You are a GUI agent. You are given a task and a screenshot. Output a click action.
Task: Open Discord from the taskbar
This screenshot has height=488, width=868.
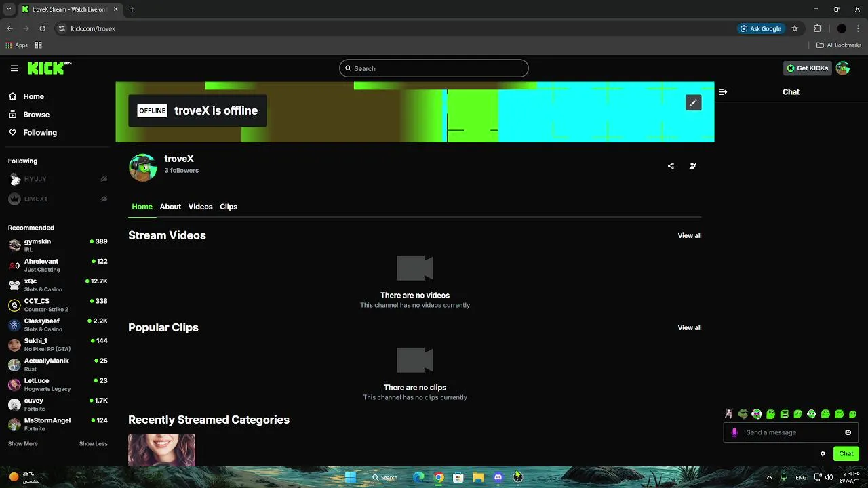tap(498, 477)
